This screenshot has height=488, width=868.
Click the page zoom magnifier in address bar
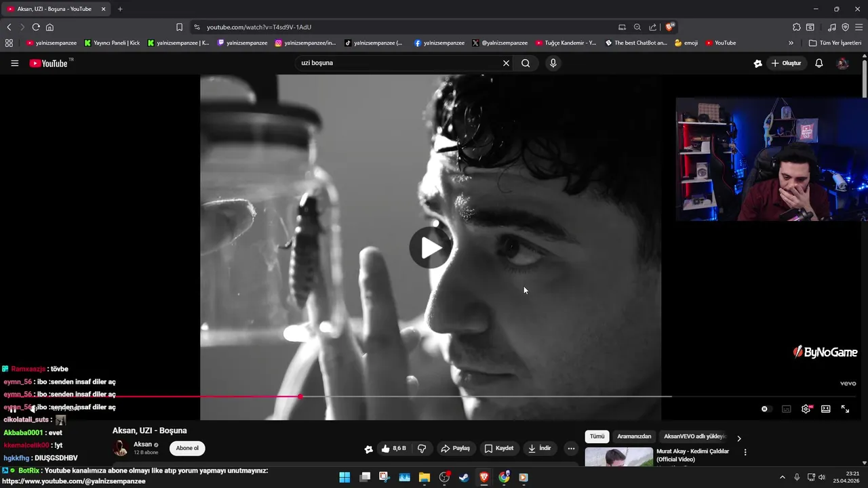pyautogui.click(x=637, y=27)
